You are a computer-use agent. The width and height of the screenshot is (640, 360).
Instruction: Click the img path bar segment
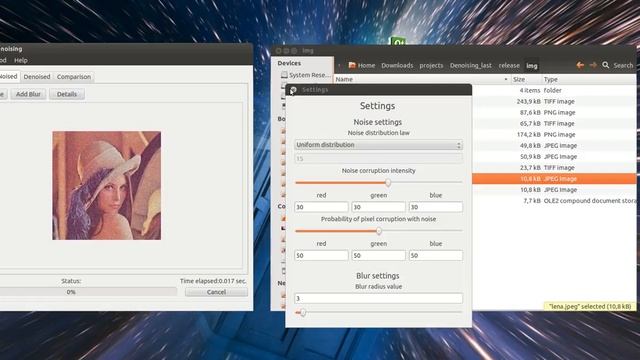pos(532,65)
